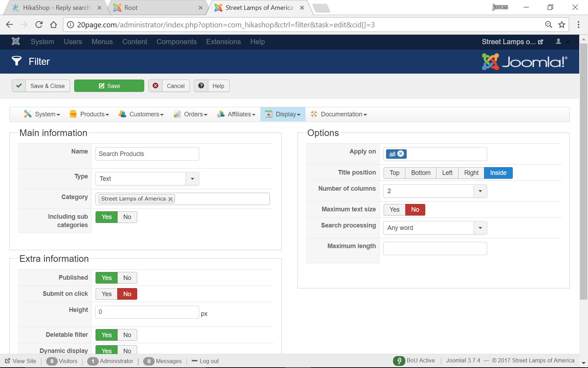This screenshot has width=588, height=368.
Task: Click View Site link in footer
Action: click(x=21, y=361)
